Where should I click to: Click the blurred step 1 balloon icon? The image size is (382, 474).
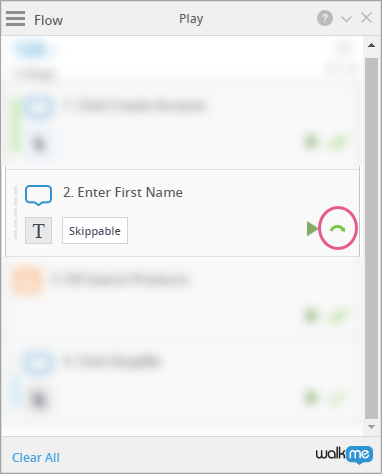coord(39,107)
